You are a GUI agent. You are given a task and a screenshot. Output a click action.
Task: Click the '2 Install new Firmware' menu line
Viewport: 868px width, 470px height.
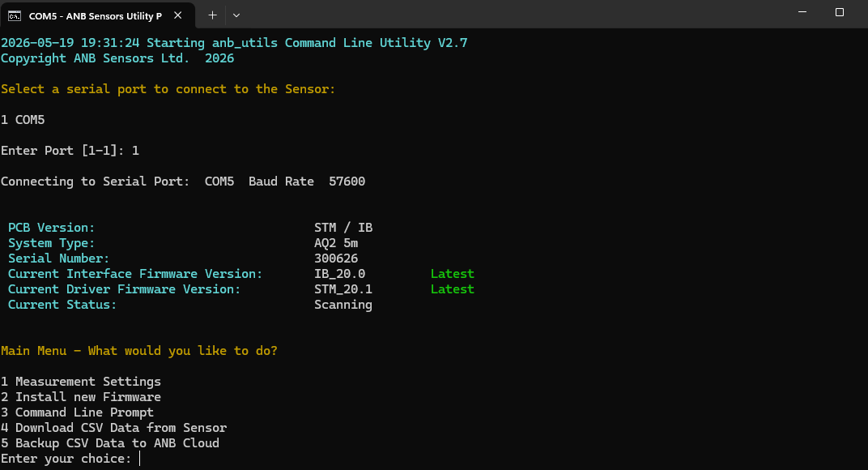[x=81, y=397]
